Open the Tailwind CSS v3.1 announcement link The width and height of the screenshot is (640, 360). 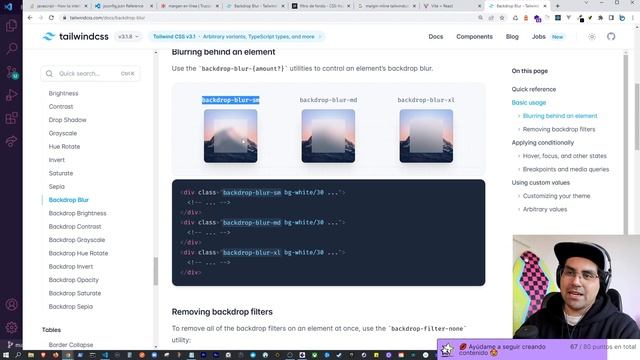(237, 36)
